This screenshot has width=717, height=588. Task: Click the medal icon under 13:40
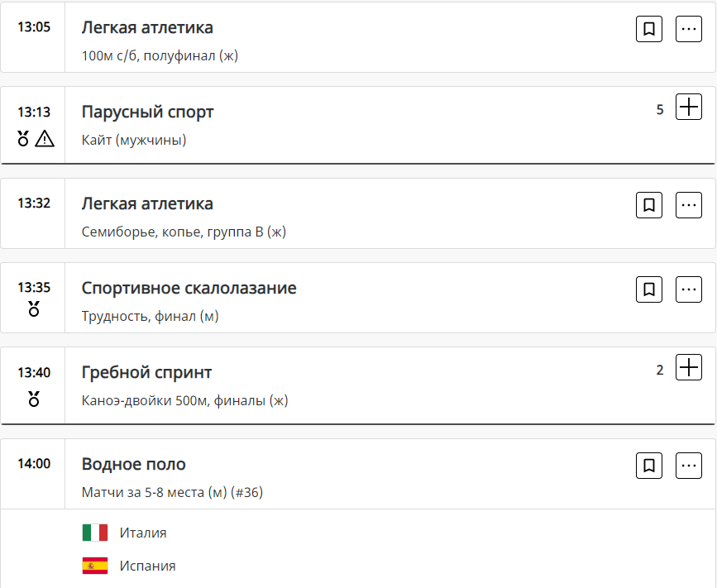pyautogui.click(x=34, y=399)
